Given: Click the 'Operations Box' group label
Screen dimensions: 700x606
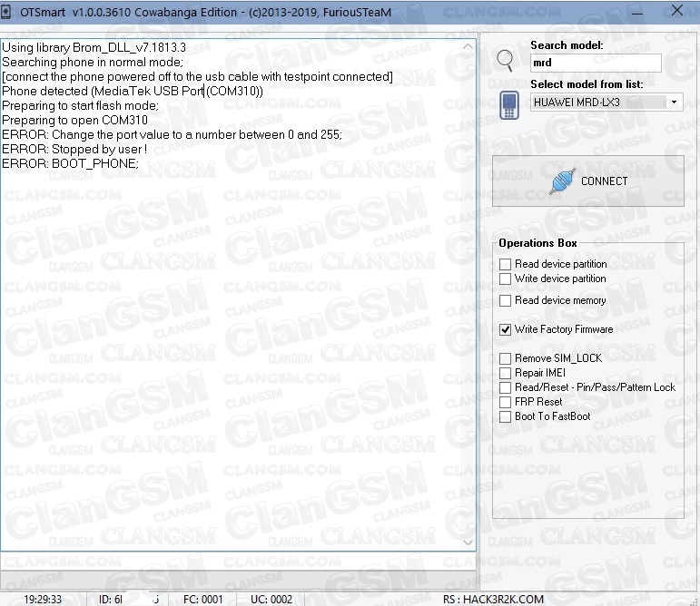Looking at the screenshot, I should [537, 243].
